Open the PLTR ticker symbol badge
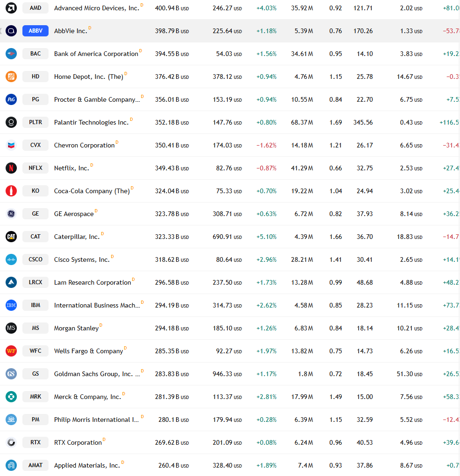 click(35, 122)
